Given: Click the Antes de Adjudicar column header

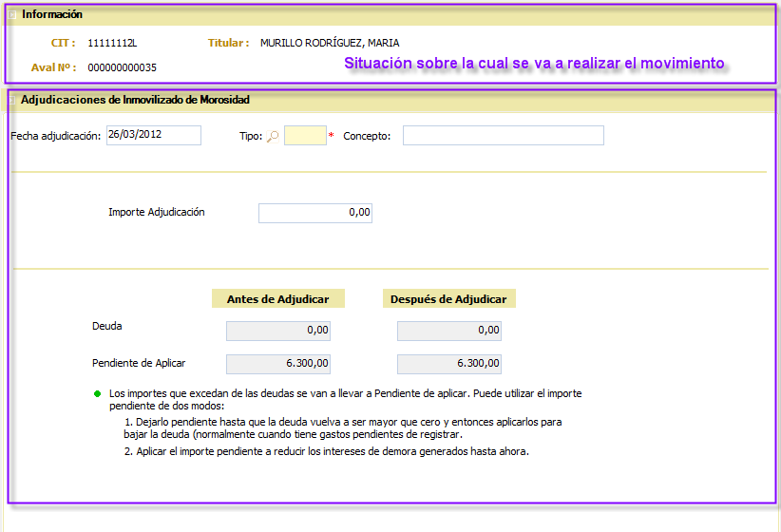Looking at the screenshot, I should click(278, 299).
